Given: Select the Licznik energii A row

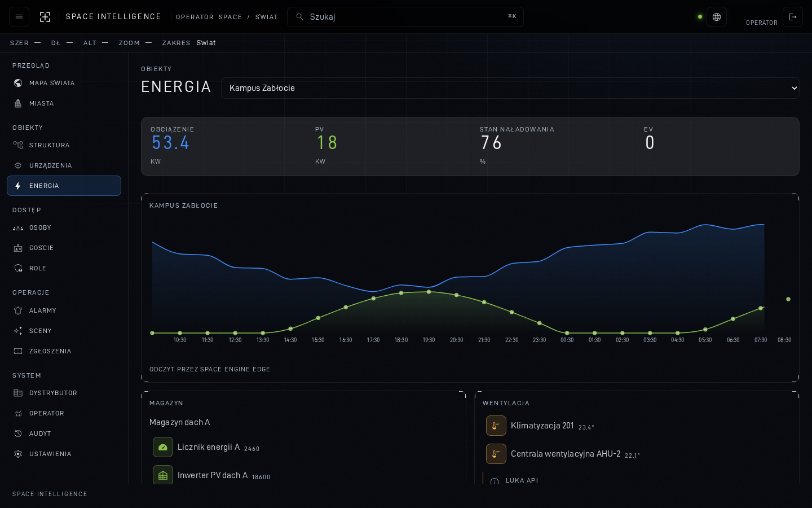Looking at the screenshot, I should click(x=303, y=447).
